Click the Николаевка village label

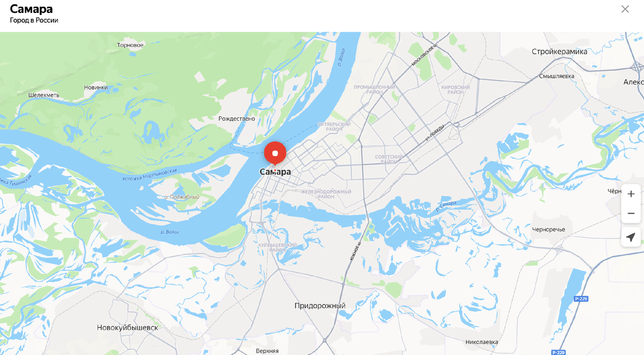click(482, 342)
